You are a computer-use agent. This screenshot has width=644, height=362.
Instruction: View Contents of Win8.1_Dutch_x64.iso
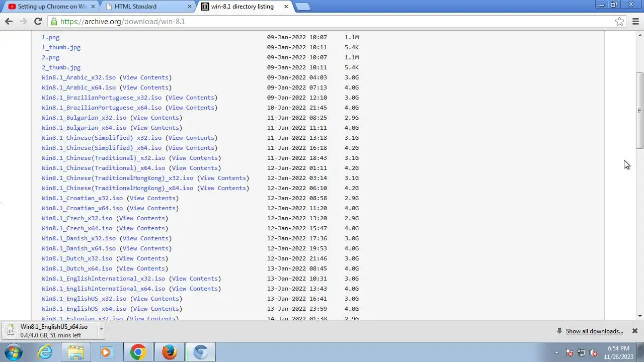pyautogui.click(x=142, y=268)
